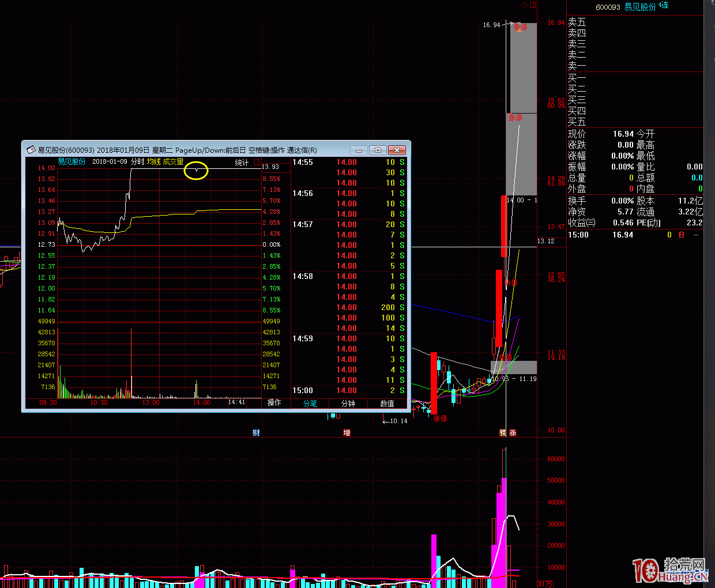Viewport: 715px width, 588px height.
Task: Select the 14:58 tick row in popup
Action: (x=348, y=276)
